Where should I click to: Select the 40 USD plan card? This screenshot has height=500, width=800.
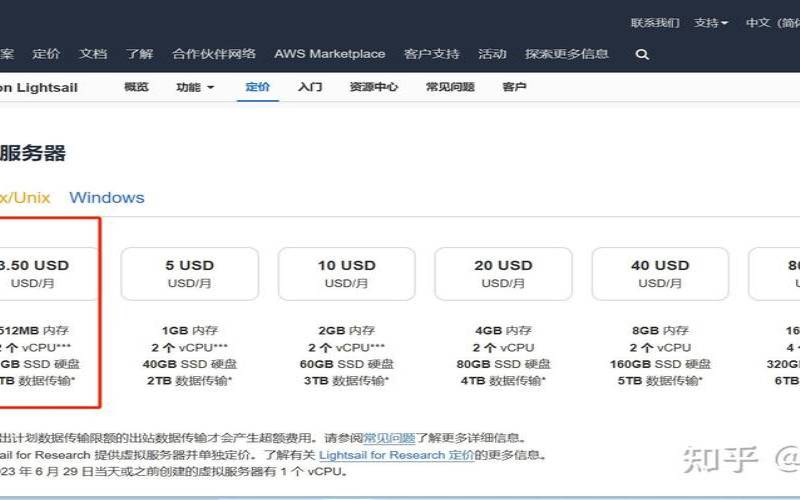coord(660,273)
